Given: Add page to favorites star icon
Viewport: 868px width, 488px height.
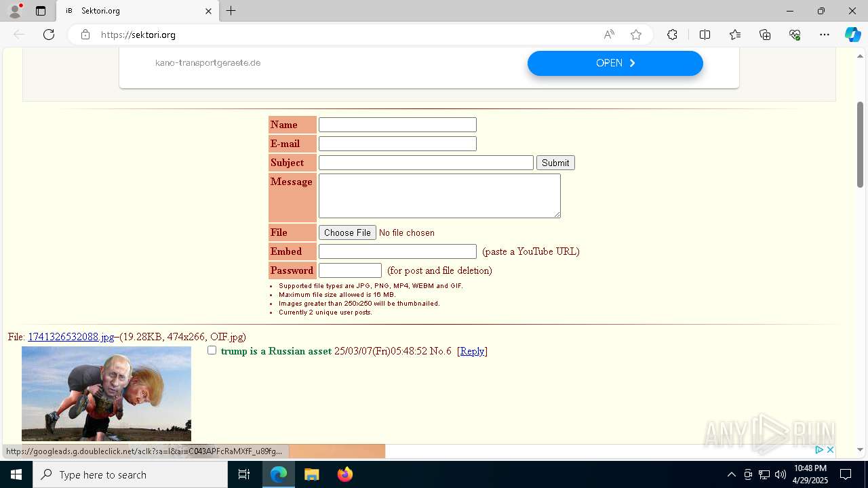Looking at the screenshot, I should 636,35.
